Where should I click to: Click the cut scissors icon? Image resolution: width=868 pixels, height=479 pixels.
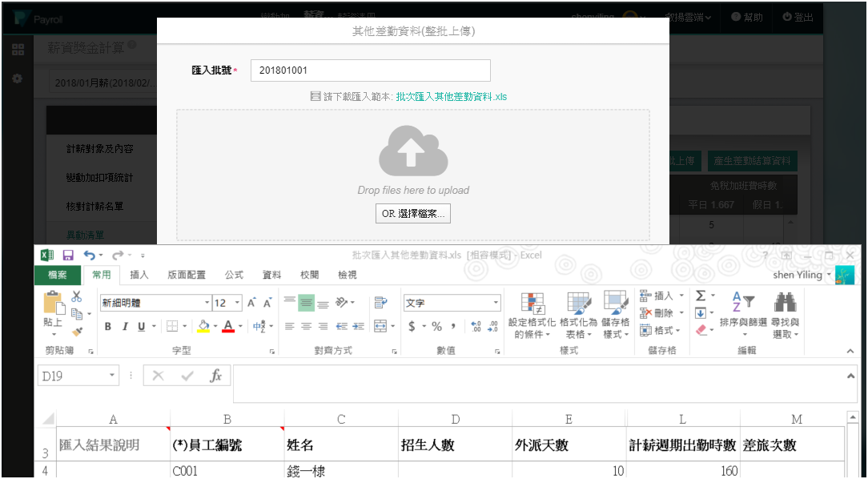point(77,296)
